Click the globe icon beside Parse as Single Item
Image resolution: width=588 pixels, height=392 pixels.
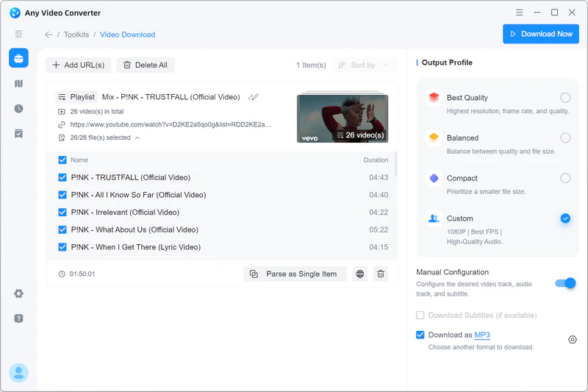click(x=360, y=274)
